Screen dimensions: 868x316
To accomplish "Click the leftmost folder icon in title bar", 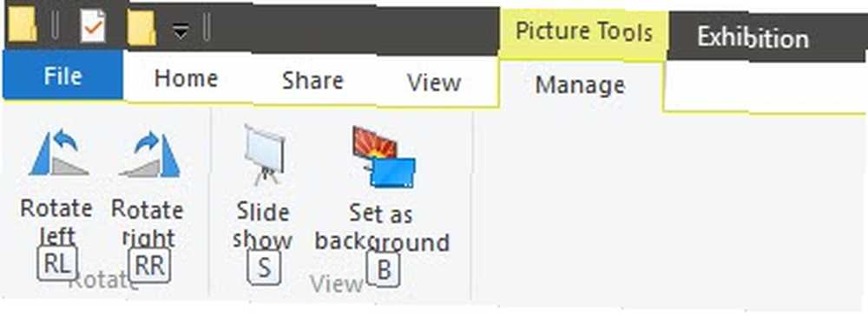I will (23, 26).
